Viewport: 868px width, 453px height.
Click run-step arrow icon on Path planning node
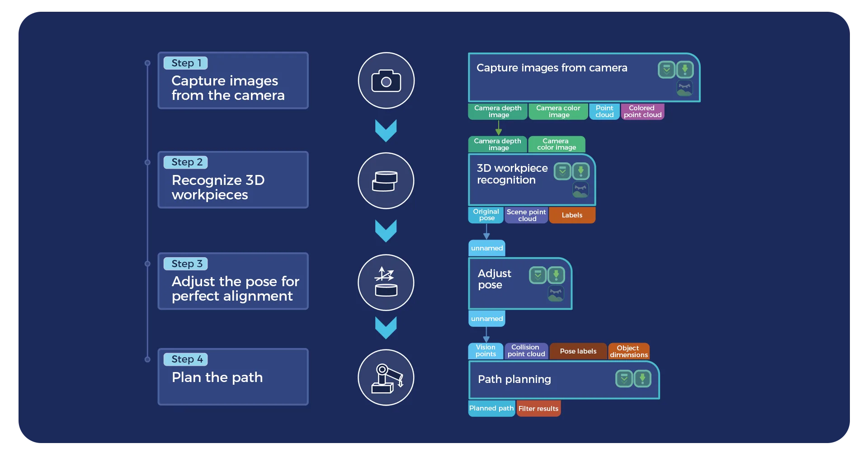click(642, 379)
